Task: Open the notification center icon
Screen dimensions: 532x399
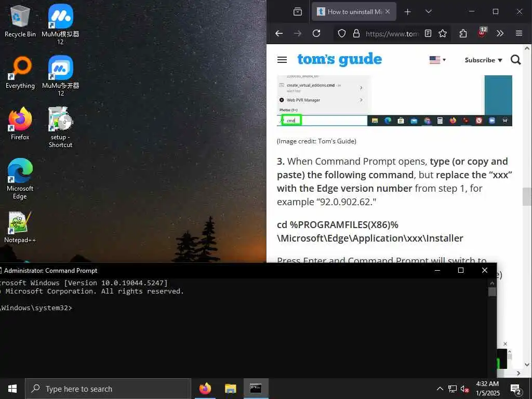Action: (515, 389)
